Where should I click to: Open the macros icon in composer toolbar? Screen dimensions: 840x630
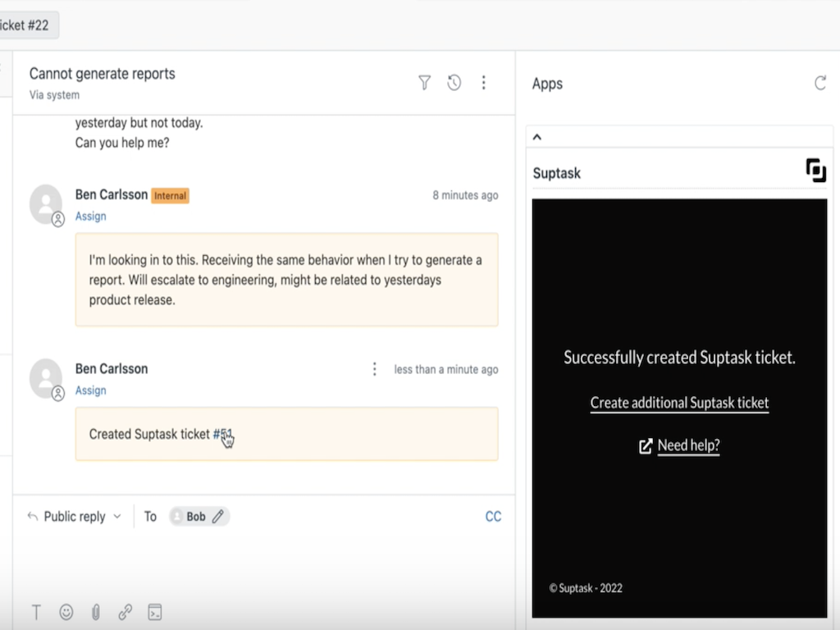pos(154,612)
